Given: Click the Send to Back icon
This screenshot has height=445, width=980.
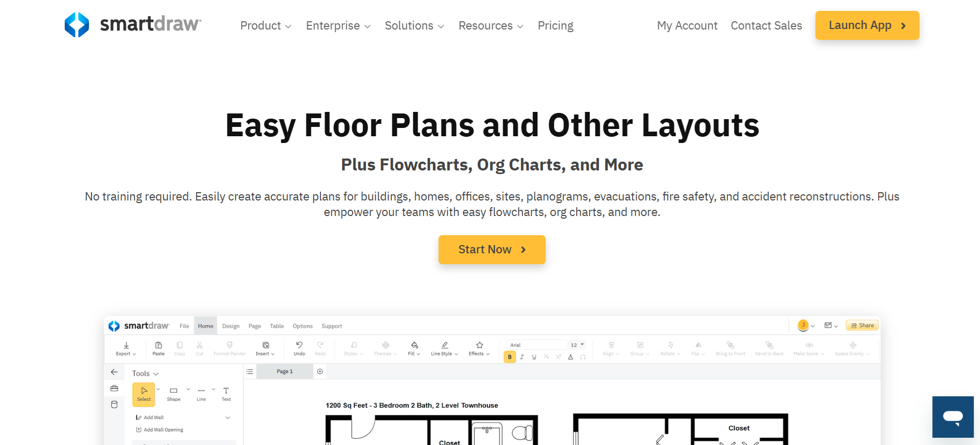Looking at the screenshot, I should point(769,345).
